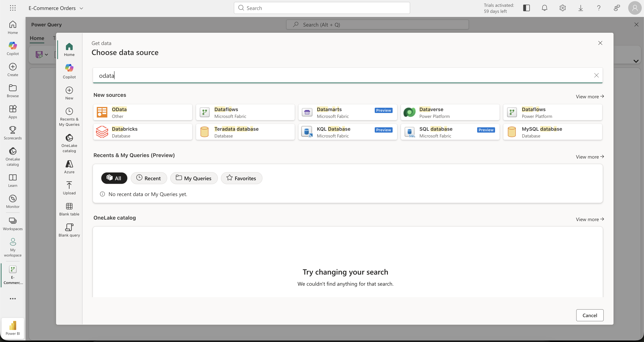Open the feedback people icon in header
Screen dimensions: 644x342
(617, 8)
